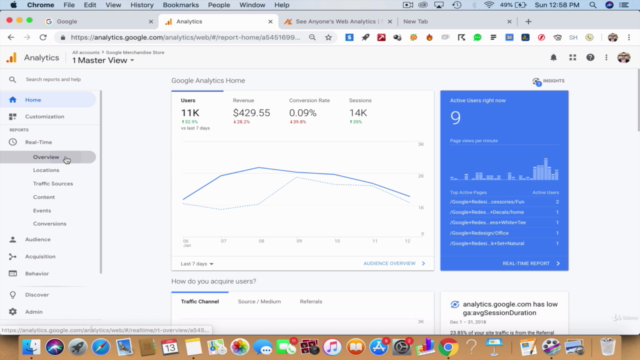Open Safari from the Dock

(101, 347)
